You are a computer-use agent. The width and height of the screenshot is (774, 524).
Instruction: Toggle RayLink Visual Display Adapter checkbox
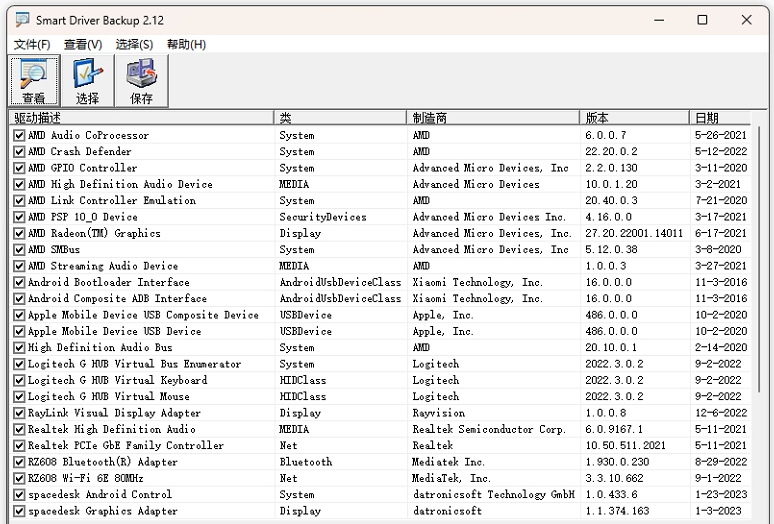(19, 413)
